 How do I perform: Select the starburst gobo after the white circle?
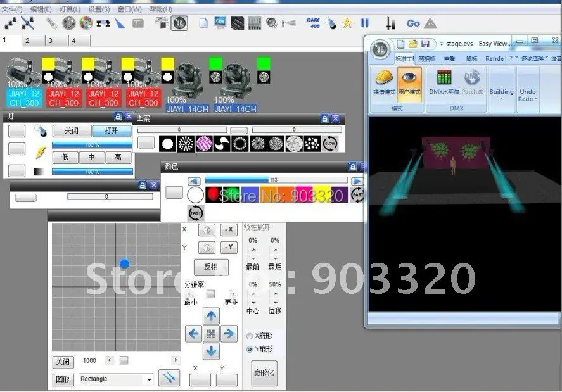(x=186, y=144)
